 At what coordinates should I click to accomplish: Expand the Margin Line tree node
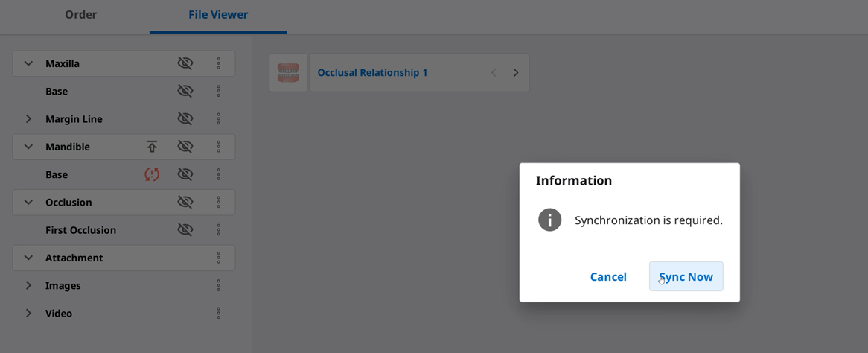click(29, 119)
